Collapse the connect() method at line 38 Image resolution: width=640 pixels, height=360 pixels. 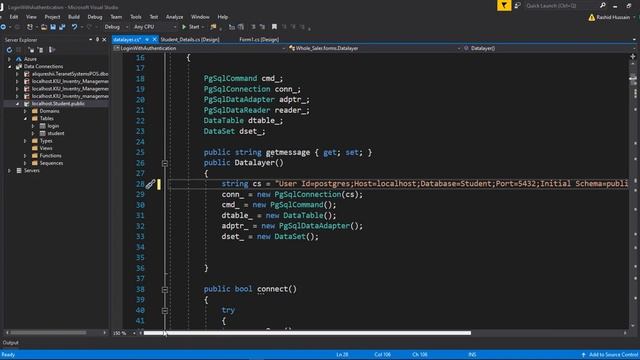[x=165, y=289]
